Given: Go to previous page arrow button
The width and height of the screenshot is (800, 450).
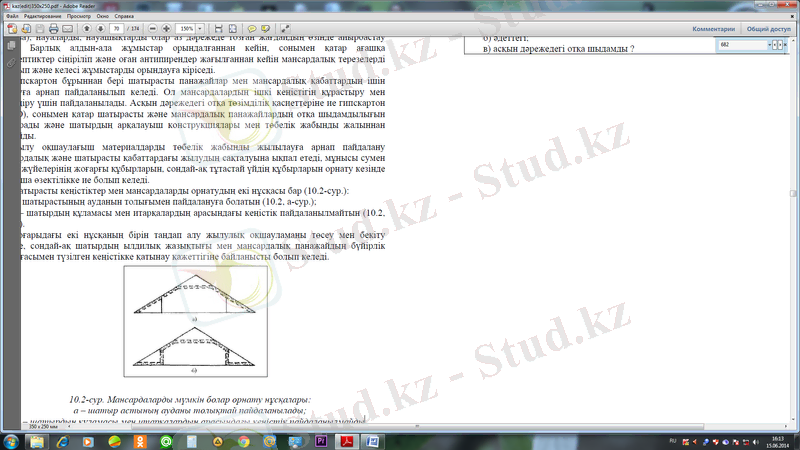Looking at the screenshot, I should [87, 29].
